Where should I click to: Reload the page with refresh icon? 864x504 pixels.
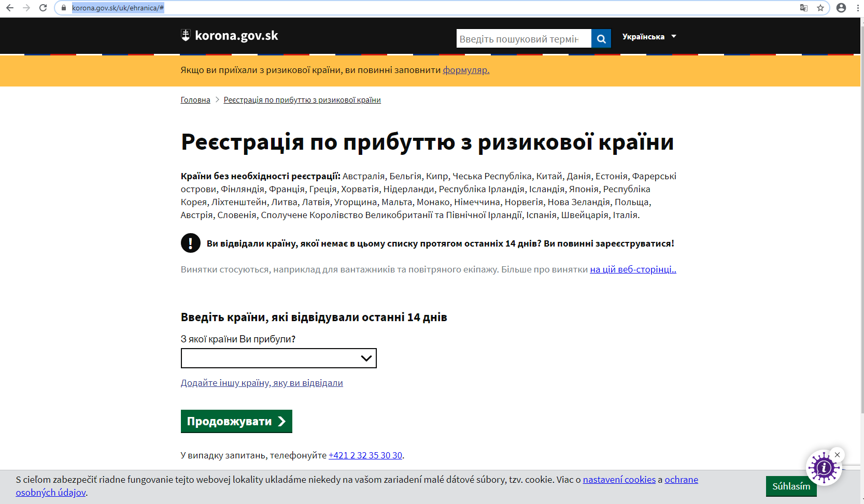click(43, 8)
